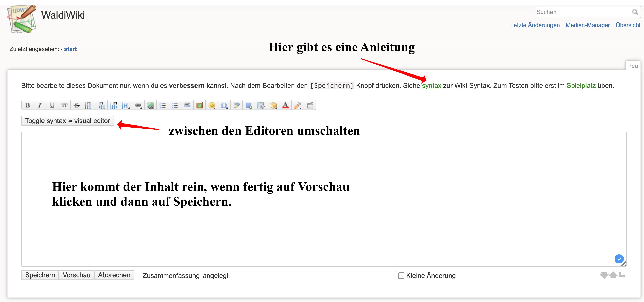Toggle bold text formatting
Screen dimensions: 644x302
[28, 105]
